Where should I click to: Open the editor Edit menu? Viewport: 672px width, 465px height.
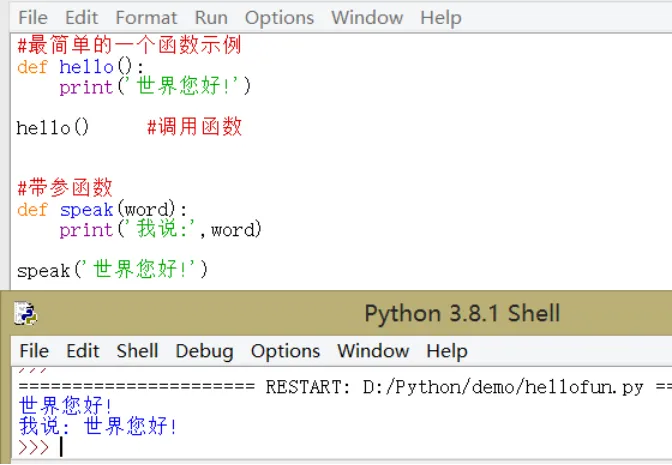[81, 18]
